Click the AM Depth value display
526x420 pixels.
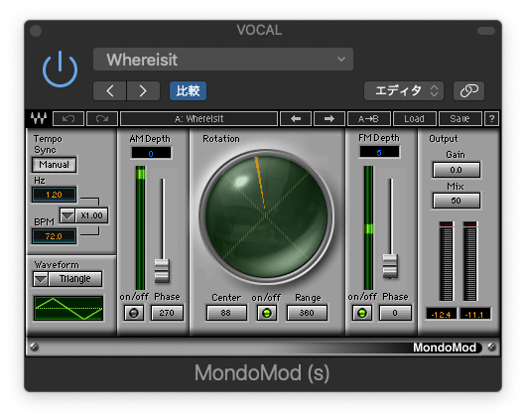151,154
